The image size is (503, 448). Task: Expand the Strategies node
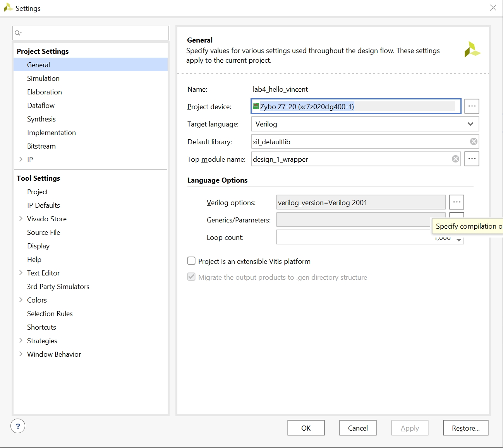pyautogui.click(x=21, y=340)
